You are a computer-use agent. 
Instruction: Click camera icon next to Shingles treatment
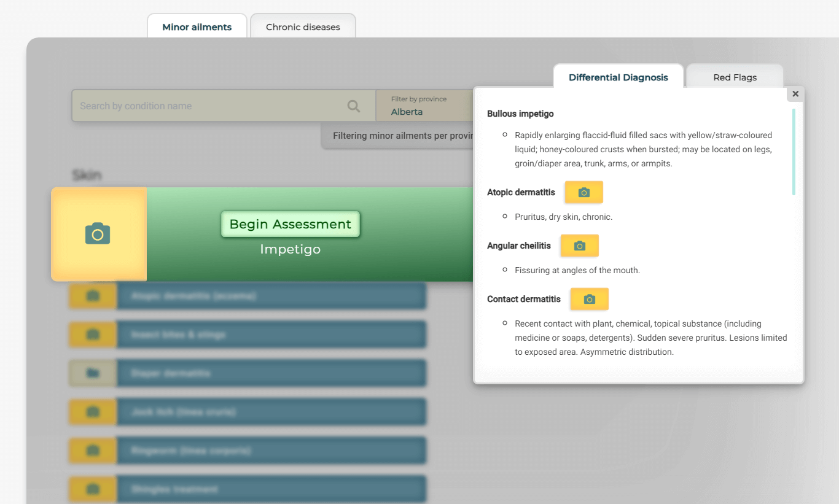92,489
